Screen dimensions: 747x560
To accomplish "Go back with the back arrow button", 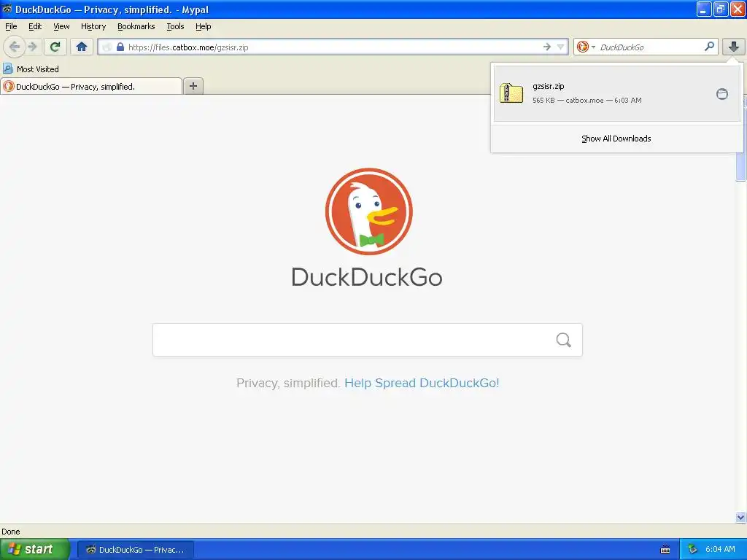I will point(15,47).
